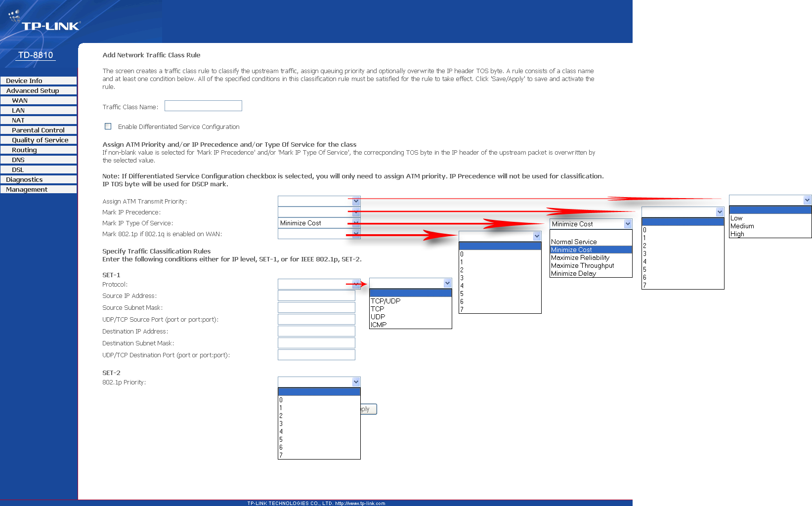The image size is (812, 506).
Task: Choose the TCP/UDP protocol option
Action: click(410, 301)
